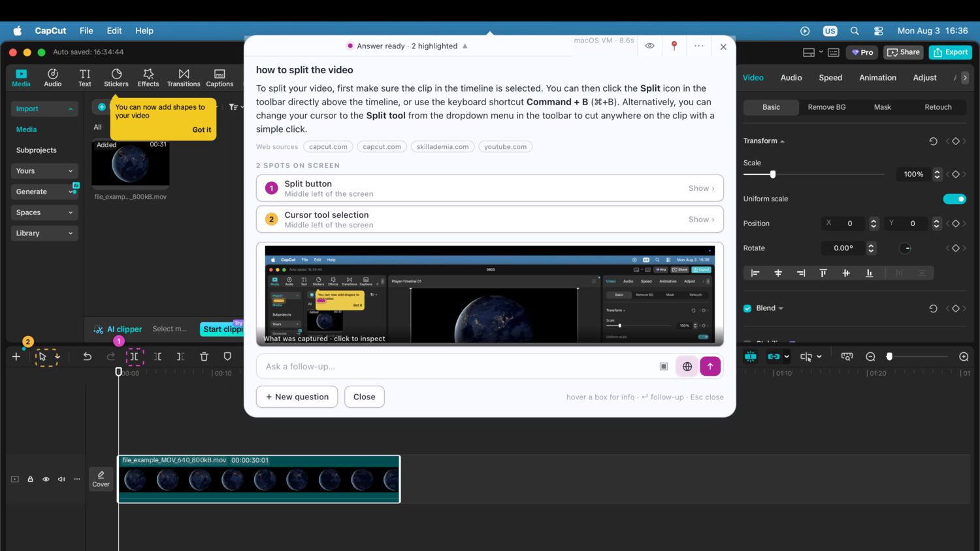Open the track more options ellipsis
Image resolution: width=980 pixels, height=551 pixels.
(x=77, y=479)
